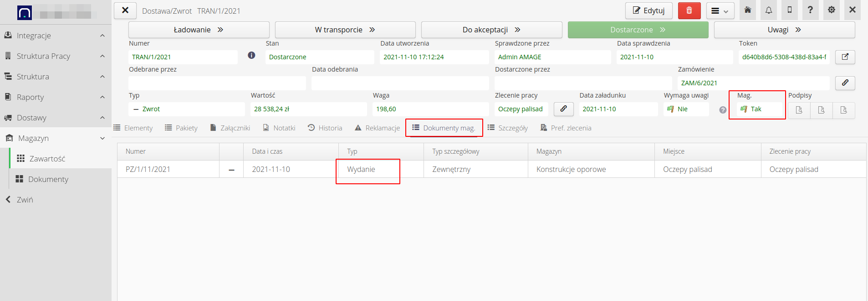Select document row PZ/1/11/2021

pos(148,169)
